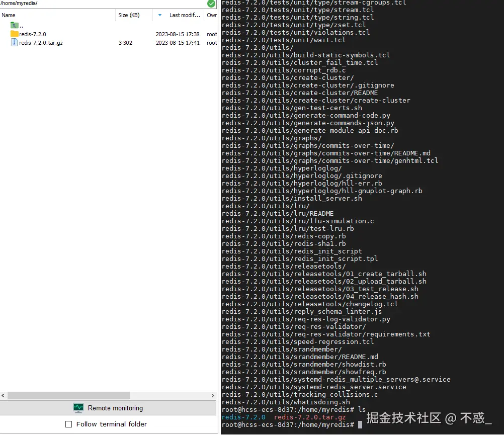
Task: Click the terminal line utils/tracking_collisions.c
Action: click(x=300, y=395)
